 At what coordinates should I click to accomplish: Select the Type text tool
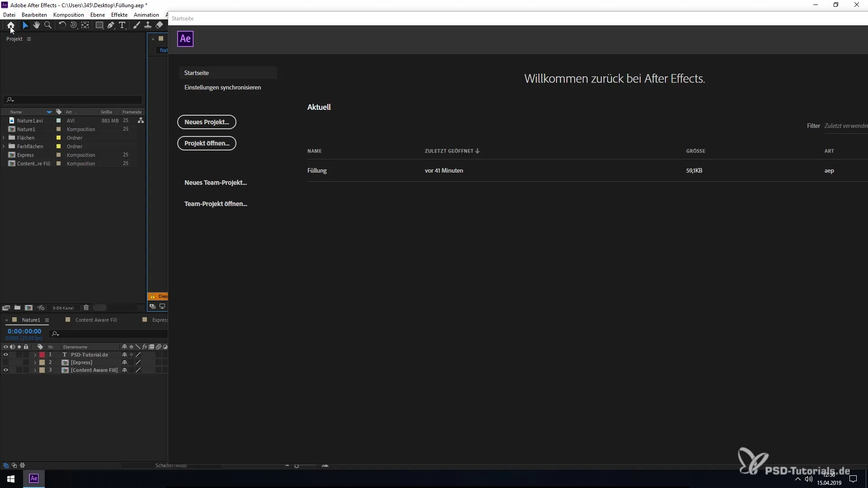tap(122, 25)
